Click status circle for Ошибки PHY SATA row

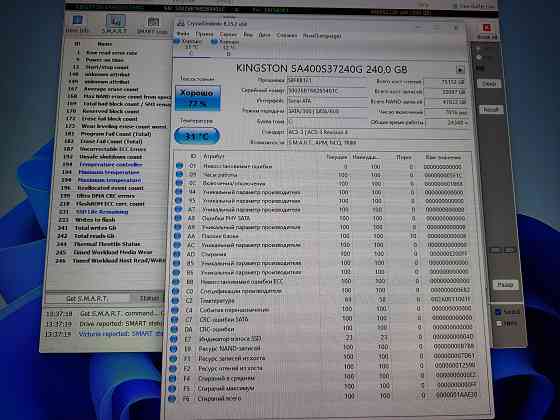click(178, 218)
